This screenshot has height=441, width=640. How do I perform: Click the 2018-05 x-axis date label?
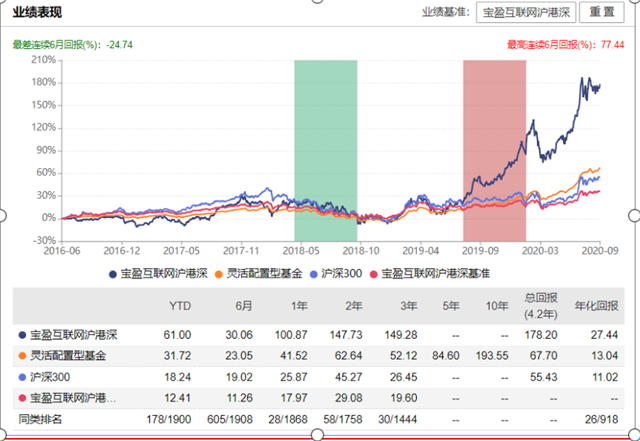(x=301, y=251)
